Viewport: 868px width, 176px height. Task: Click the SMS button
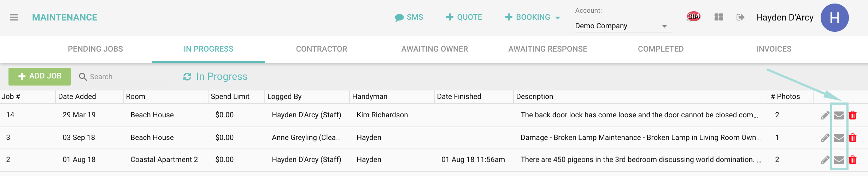point(409,17)
